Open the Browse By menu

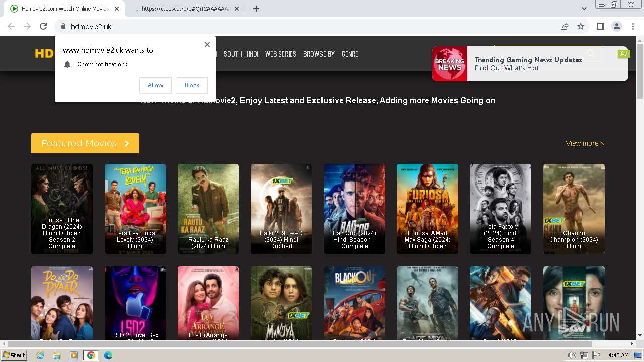pyautogui.click(x=319, y=54)
